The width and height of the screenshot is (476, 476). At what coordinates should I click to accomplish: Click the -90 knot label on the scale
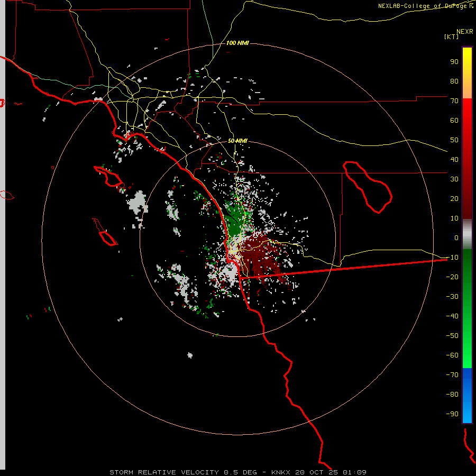point(452,414)
